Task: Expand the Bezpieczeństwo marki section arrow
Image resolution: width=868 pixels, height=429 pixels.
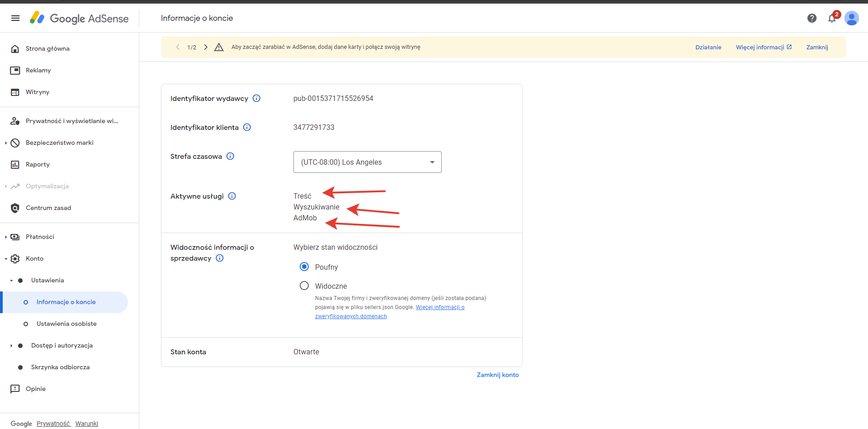Action: point(5,143)
